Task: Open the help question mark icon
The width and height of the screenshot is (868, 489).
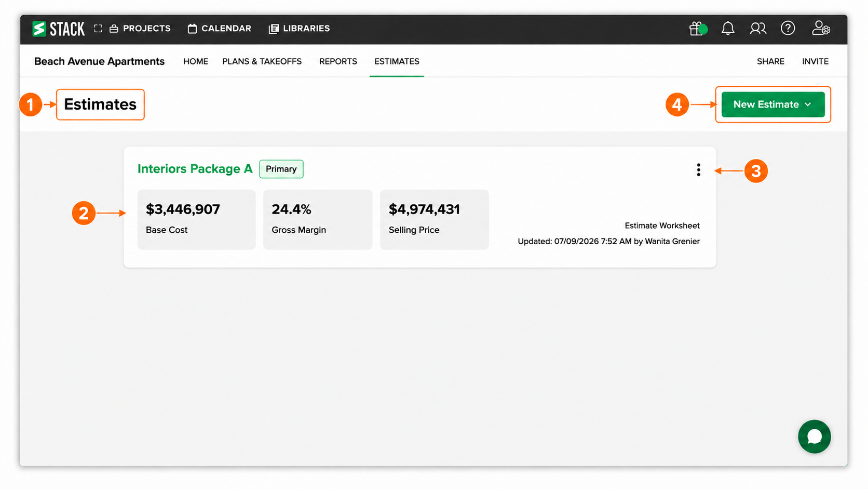Action: point(788,28)
